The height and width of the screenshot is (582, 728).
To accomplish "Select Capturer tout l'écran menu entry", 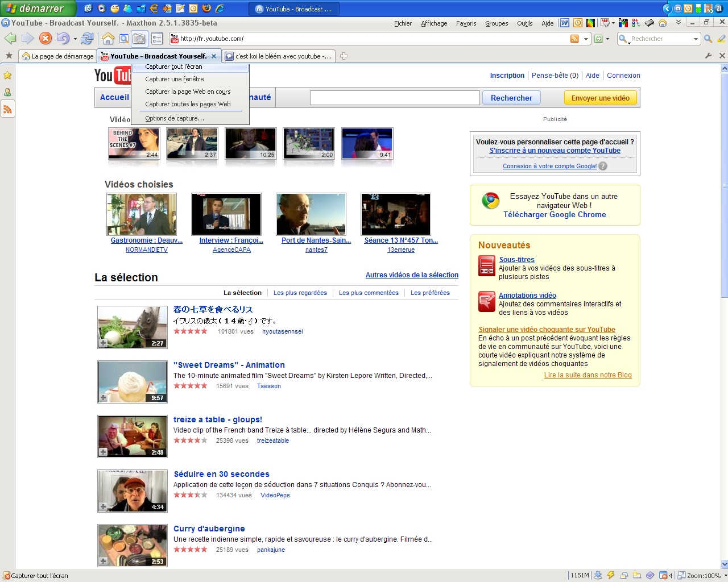I will click(190, 66).
